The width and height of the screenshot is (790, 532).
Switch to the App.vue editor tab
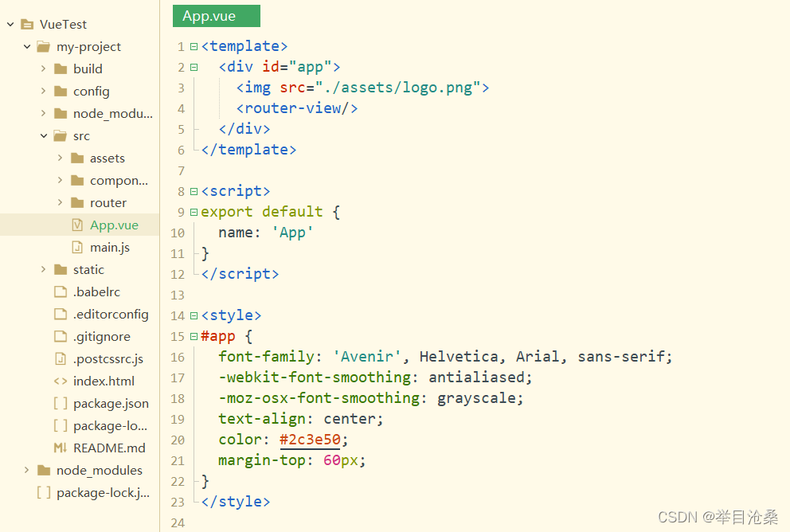[x=217, y=16]
